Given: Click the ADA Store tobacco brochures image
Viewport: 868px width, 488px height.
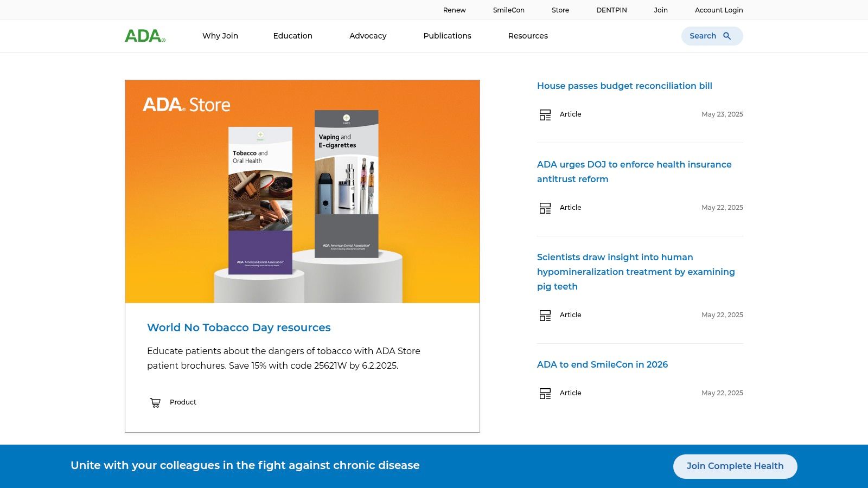Looking at the screenshot, I should 302,191.
